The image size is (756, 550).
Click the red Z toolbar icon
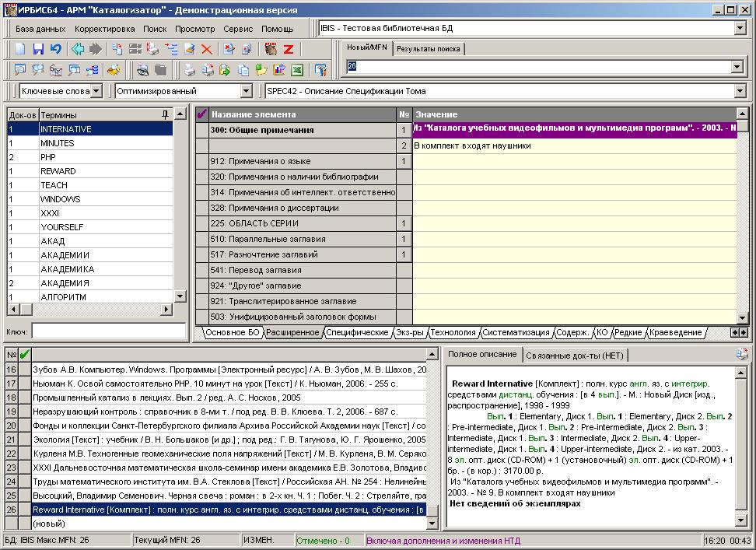tap(289, 49)
